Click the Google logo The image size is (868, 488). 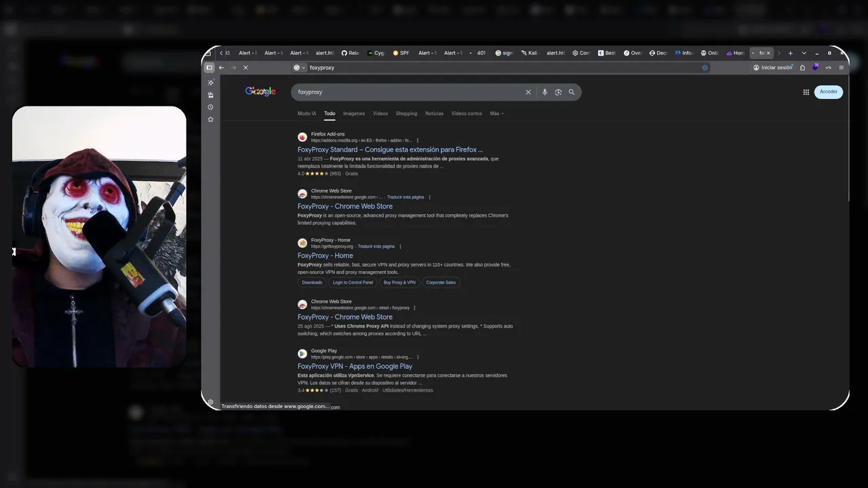pos(260,91)
